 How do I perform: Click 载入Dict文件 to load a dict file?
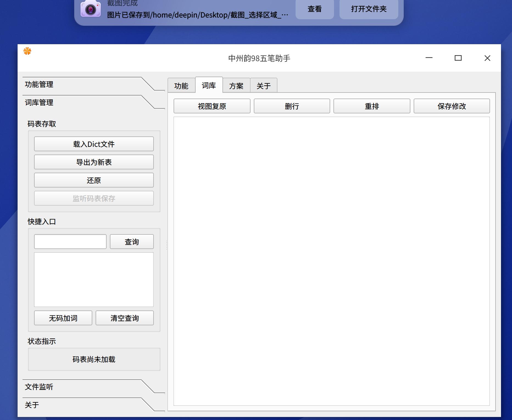point(94,144)
